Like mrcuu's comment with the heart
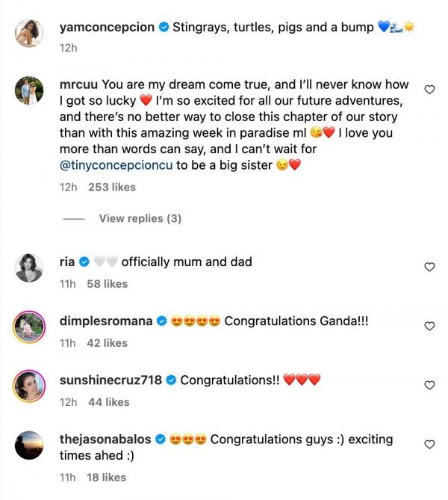Screen dimensions: 448x500 (429, 90)
